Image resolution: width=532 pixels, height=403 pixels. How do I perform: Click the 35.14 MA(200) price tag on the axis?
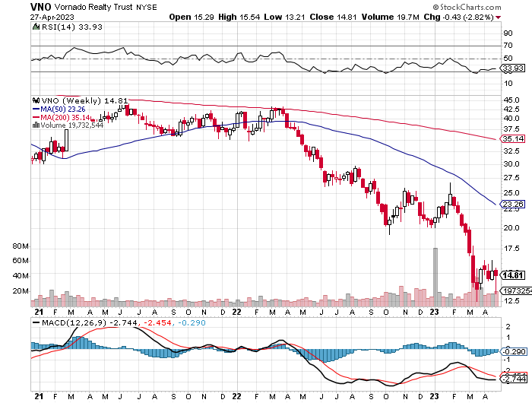pyautogui.click(x=513, y=139)
